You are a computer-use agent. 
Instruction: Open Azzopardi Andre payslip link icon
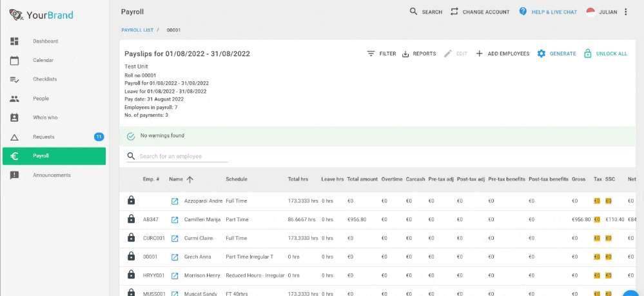pyautogui.click(x=175, y=201)
